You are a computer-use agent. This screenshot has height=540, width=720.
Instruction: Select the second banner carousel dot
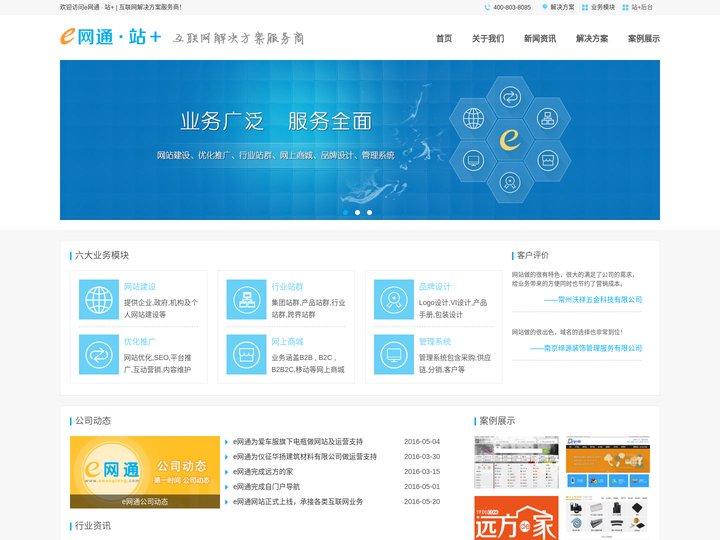pyautogui.click(x=357, y=212)
